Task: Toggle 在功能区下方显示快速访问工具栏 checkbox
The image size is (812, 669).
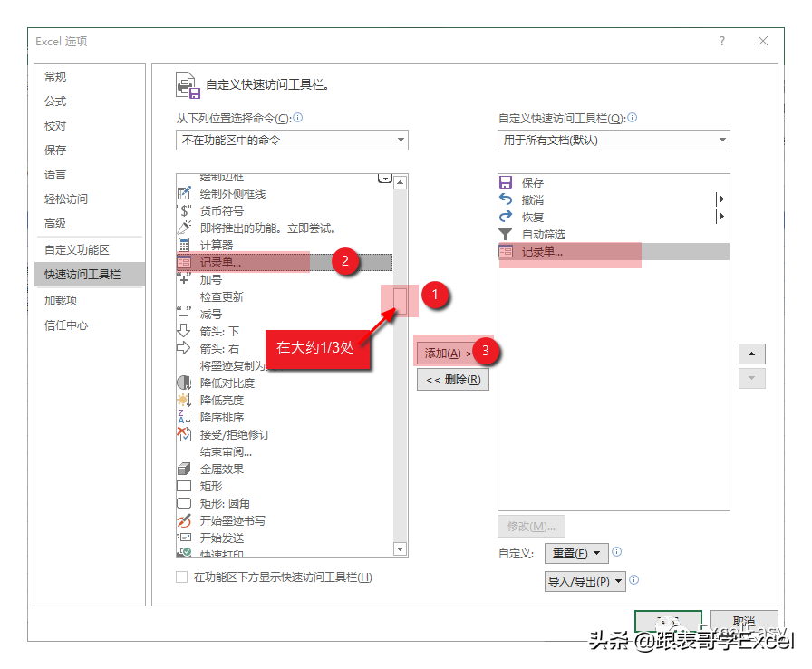Action: [x=182, y=577]
